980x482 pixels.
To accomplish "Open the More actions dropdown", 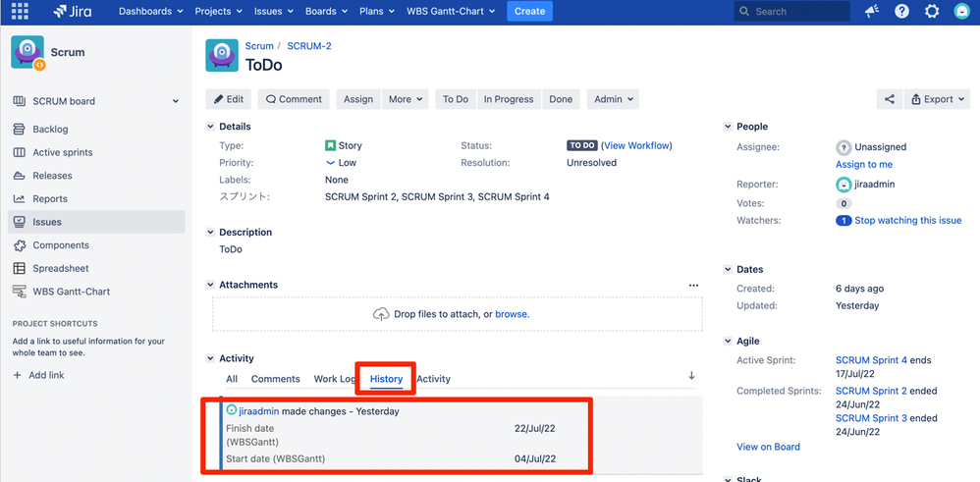I will tap(405, 99).
